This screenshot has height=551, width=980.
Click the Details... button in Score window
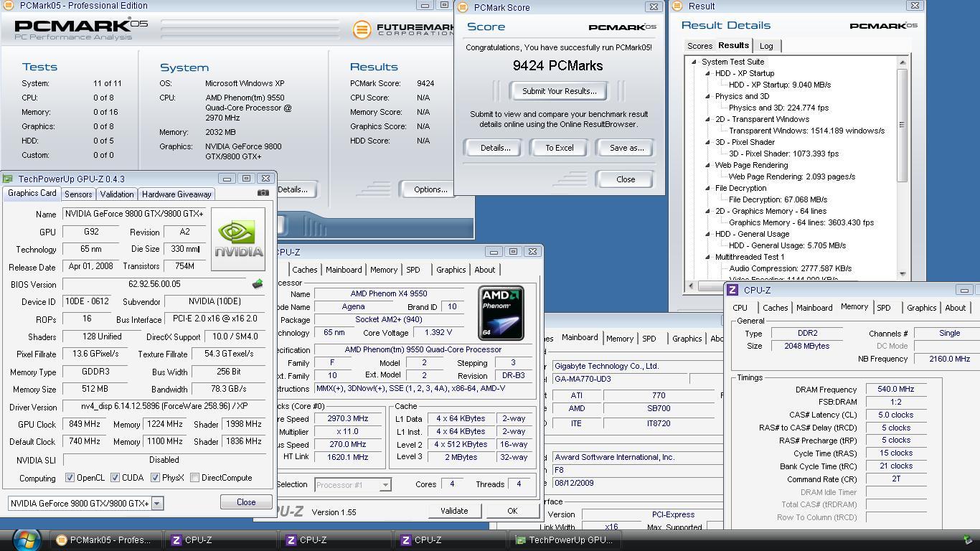pyautogui.click(x=495, y=148)
